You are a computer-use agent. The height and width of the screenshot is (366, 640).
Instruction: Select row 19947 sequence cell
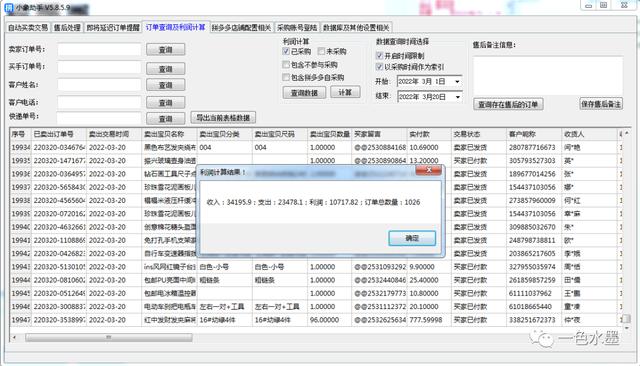20,320
